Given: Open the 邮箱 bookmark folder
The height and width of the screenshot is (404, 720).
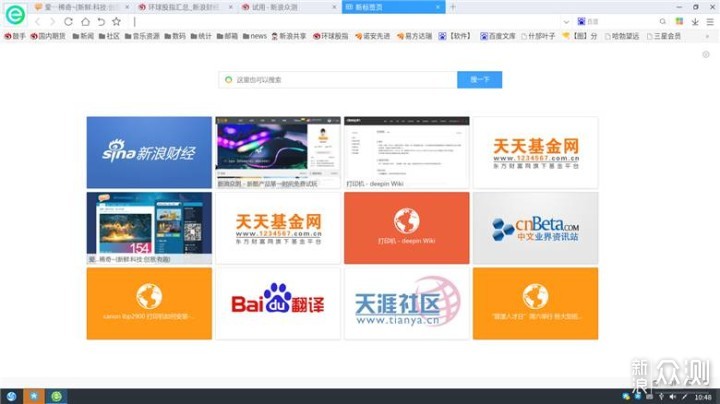Looking at the screenshot, I should tap(227, 36).
